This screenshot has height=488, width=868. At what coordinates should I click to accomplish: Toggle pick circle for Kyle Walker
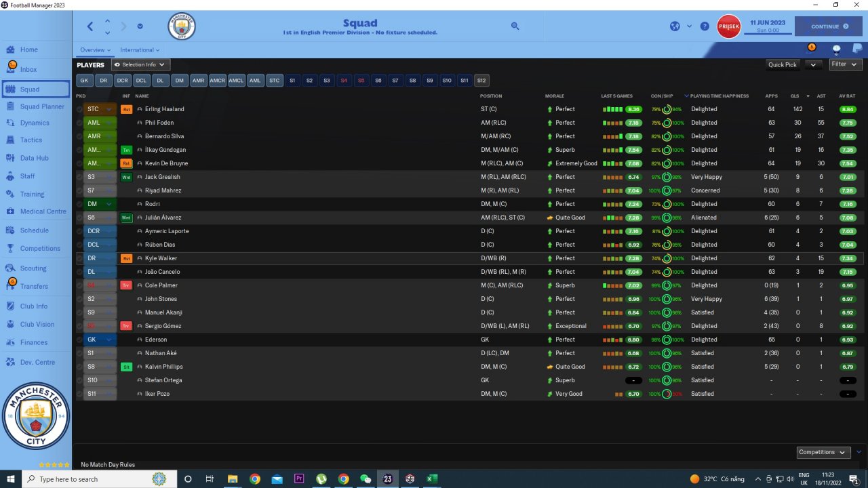click(x=79, y=258)
